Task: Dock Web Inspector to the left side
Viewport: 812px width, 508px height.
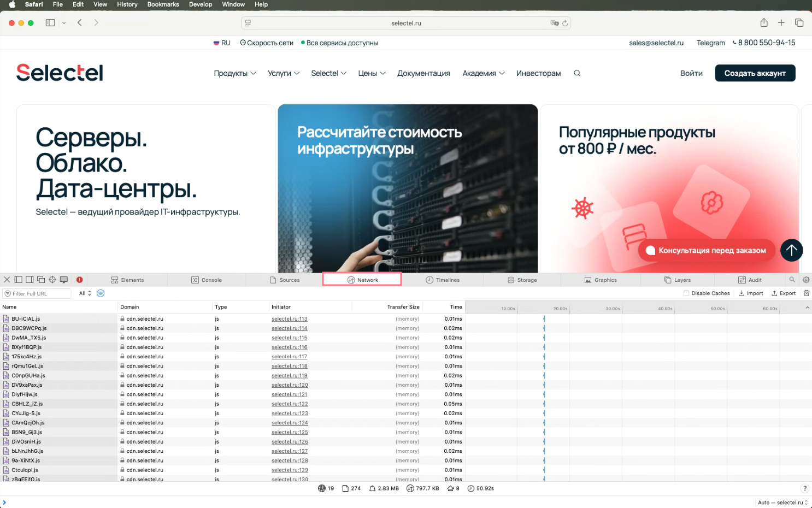Action: [19, 280]
